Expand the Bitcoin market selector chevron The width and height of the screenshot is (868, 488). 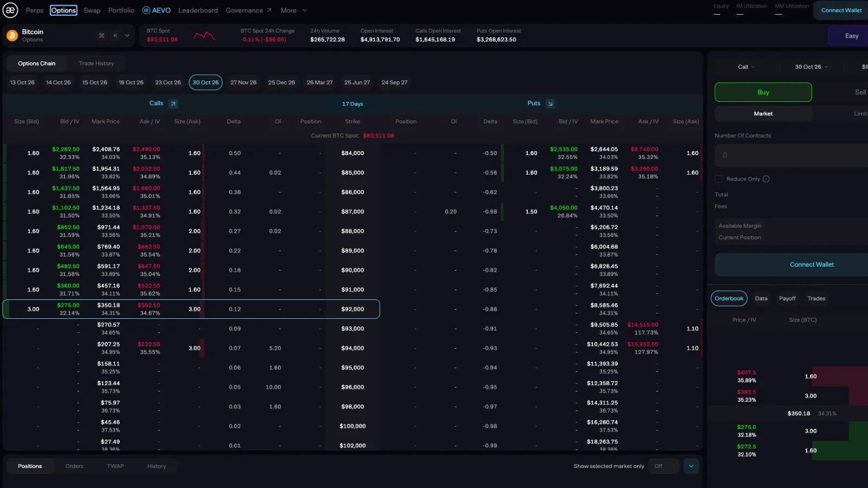pyautogui.click(x=127, y=36)
